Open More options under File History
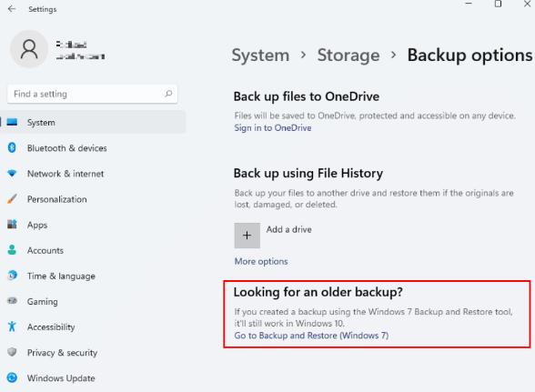 point(261,261)
